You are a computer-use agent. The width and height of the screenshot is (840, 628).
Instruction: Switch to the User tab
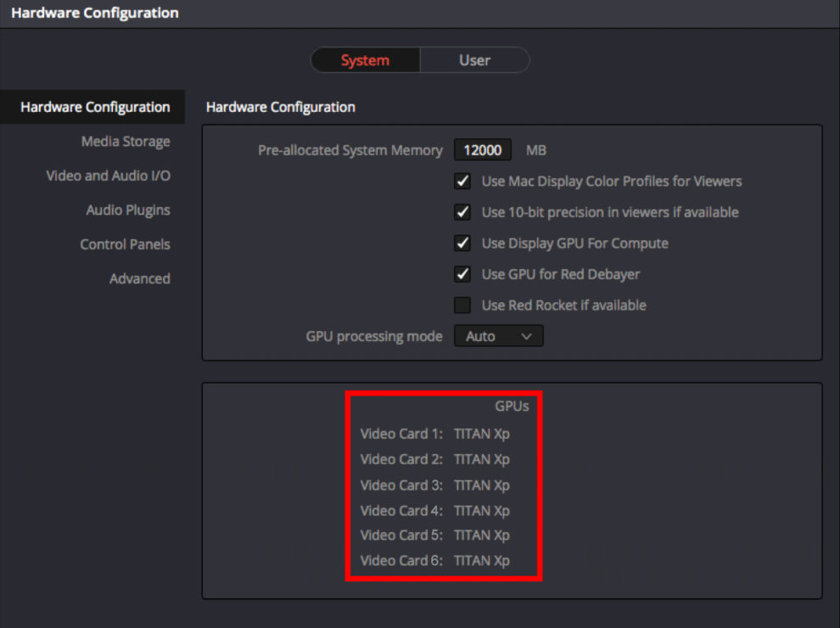(474, 60)
